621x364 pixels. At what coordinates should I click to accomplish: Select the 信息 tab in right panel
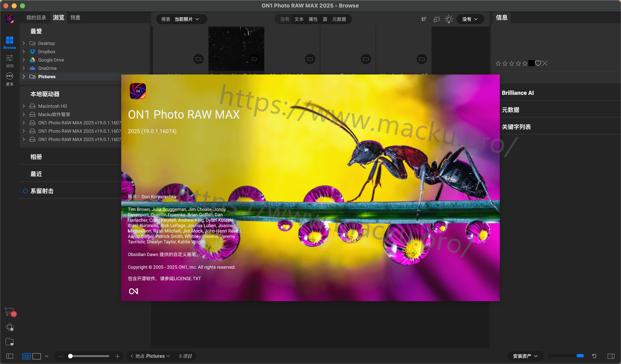pyautogui.click(x=501, y=18)
